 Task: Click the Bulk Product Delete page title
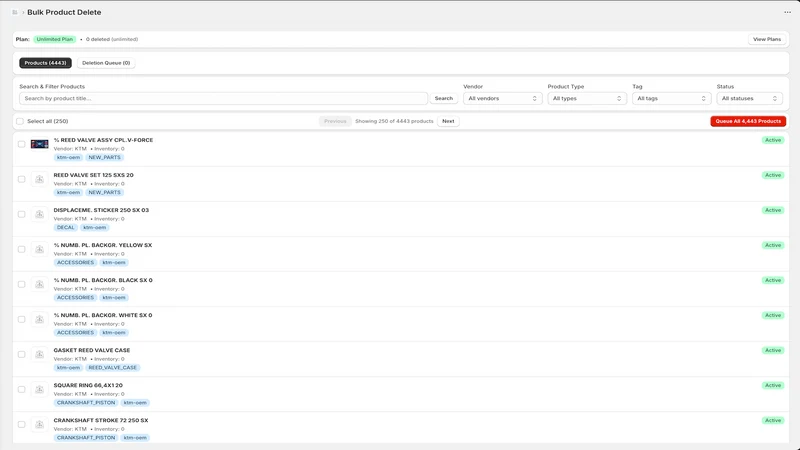[64, 12]
